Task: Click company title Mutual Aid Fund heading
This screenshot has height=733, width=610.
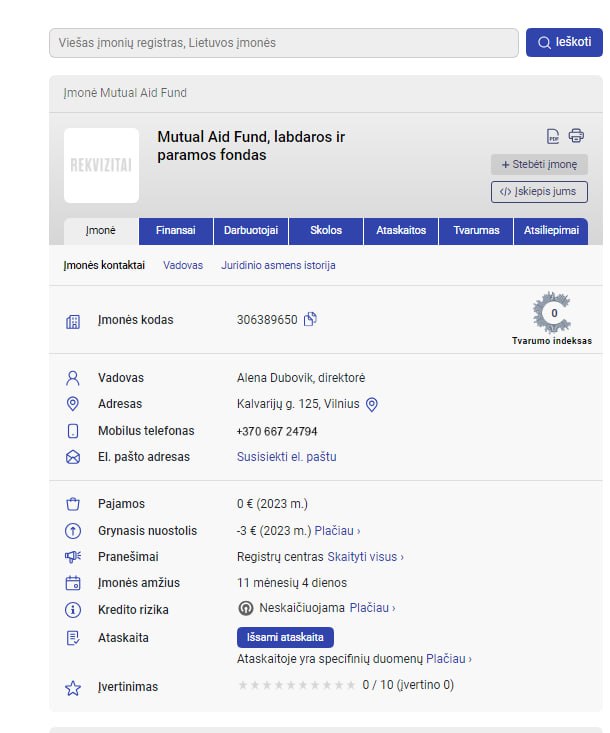Action: (x=251, y=146)
